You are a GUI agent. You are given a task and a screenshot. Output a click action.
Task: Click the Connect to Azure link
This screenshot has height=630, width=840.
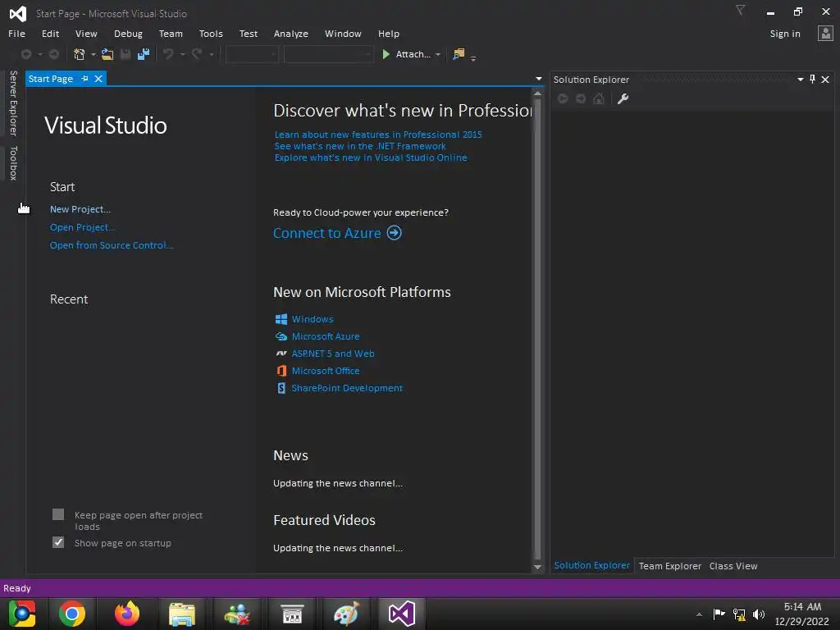coord(326,233)
